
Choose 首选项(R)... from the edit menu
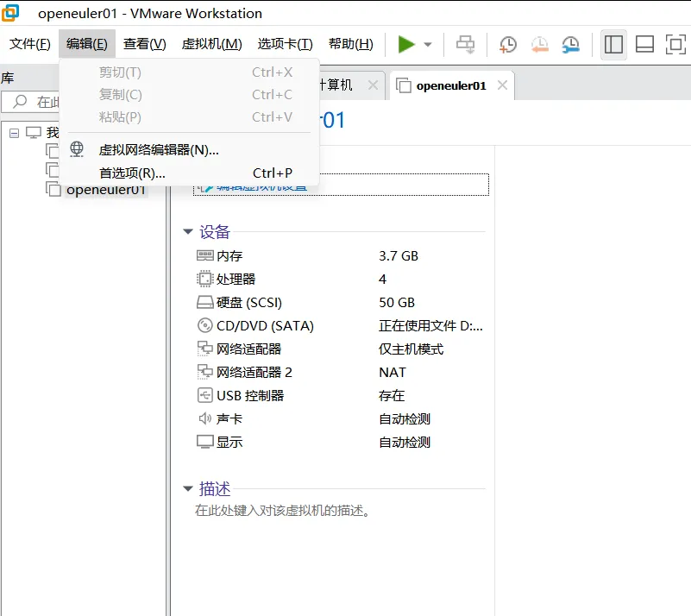pyautogui.click(x=190, y=173)
